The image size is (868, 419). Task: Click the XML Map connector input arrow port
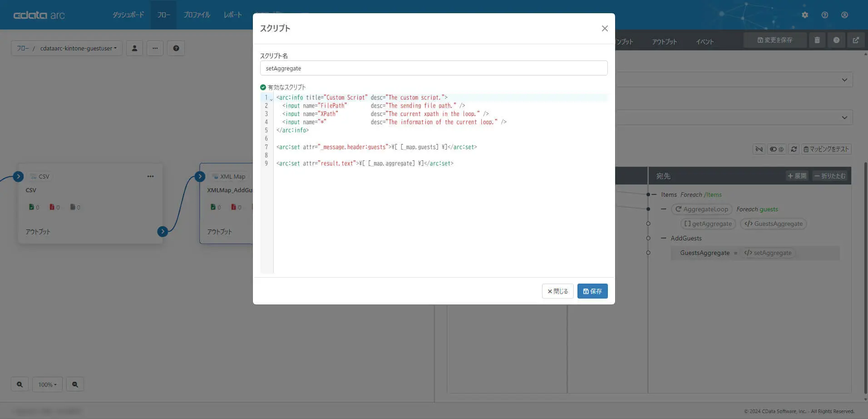pos(200,176)
